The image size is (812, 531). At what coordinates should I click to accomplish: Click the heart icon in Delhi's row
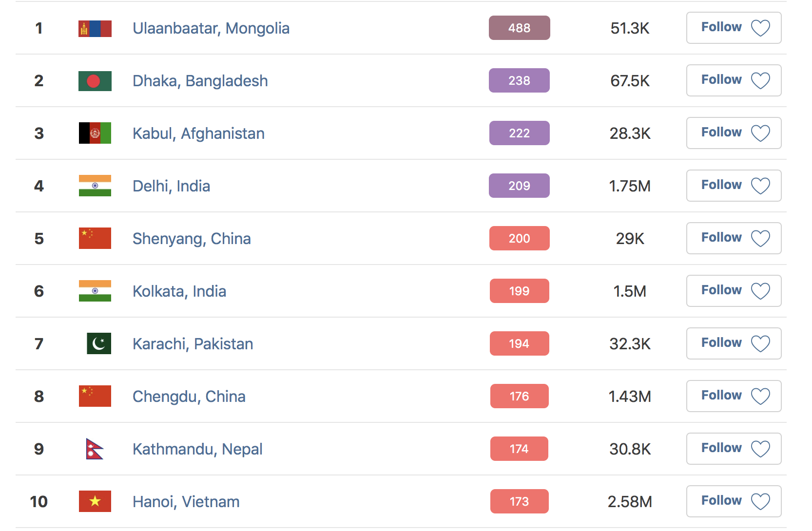click(760, 186)
